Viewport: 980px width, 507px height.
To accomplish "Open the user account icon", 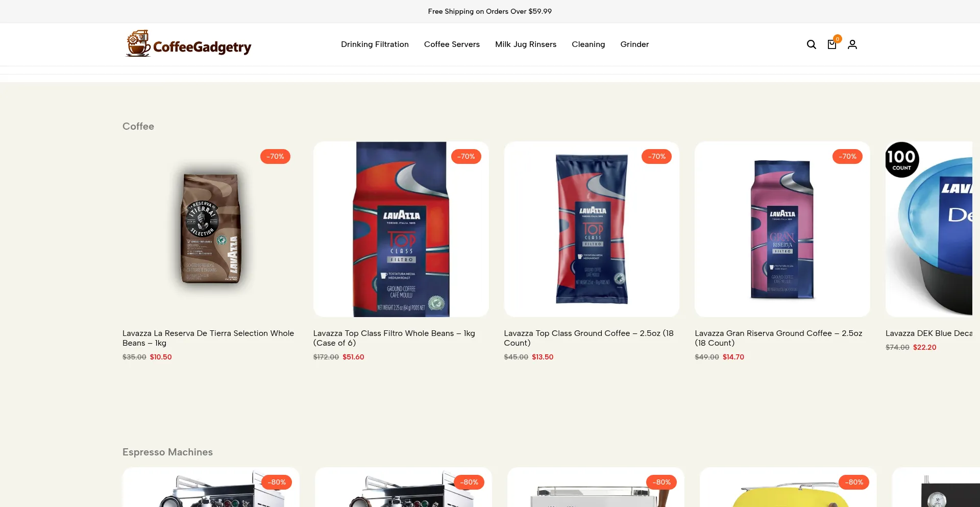I will (852, 44).
